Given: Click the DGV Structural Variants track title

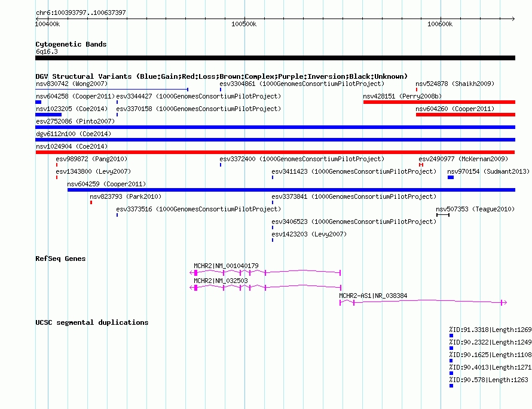Looking at the screenshot, I should (x=222, y=76).
